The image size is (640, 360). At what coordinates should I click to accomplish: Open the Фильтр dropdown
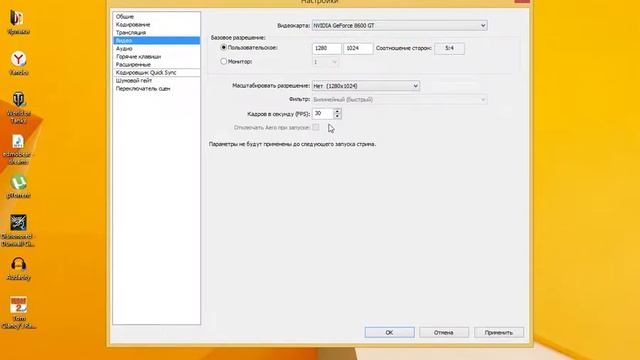[x=400, y=100]
